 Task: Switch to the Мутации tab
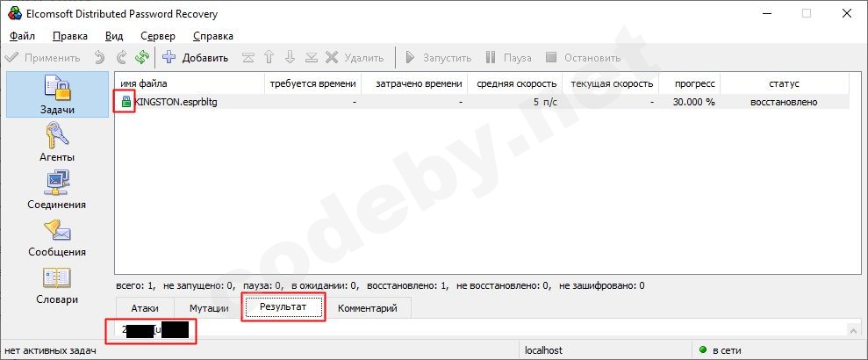pyautogui.click(x=209, y=308)
